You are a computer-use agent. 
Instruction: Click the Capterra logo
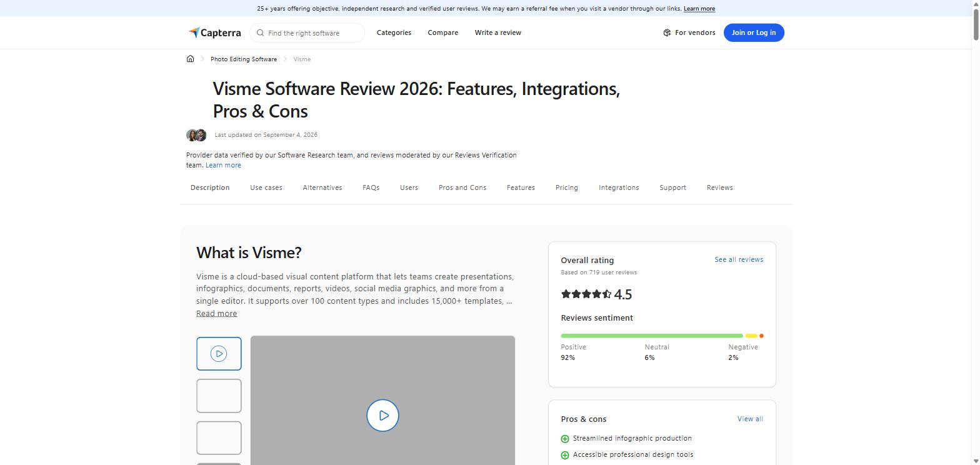pyautogui.click(x=214, y=32)
